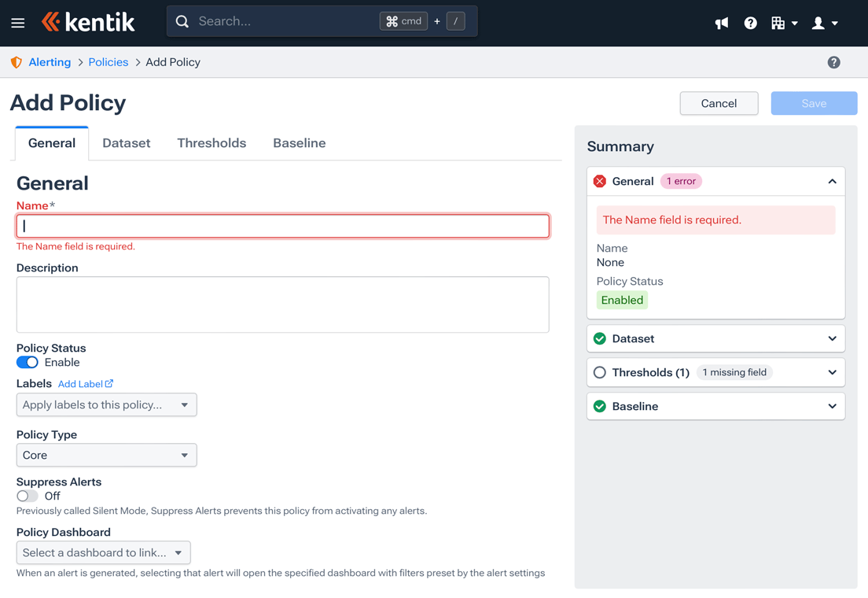
Task: Click the Cancel button
Action: tap(718, 103)
